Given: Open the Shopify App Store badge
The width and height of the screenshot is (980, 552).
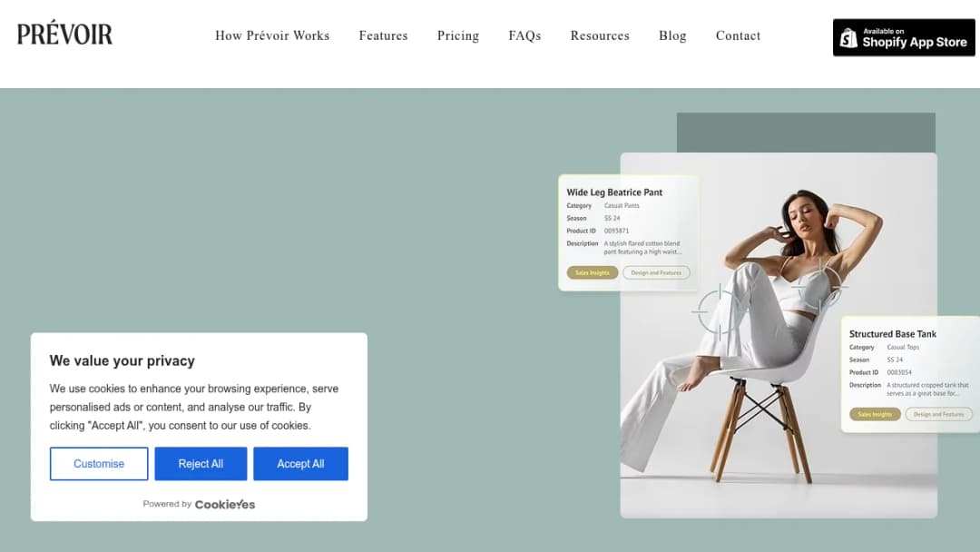Looking at the screenshot, I should (x=904, y=37).
